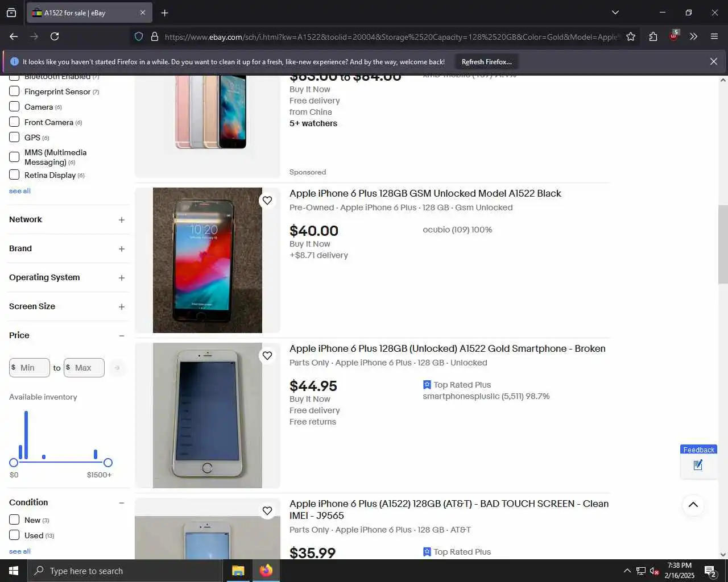The width and height of the screenshot is (728, 582).
Task: Jump back to top of page
Action: tap(693, 505)
